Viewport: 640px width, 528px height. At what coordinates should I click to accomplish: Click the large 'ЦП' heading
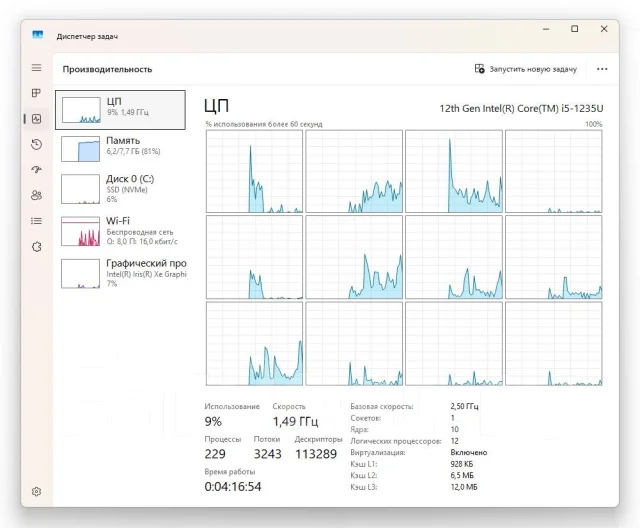[x=216, y=106]
